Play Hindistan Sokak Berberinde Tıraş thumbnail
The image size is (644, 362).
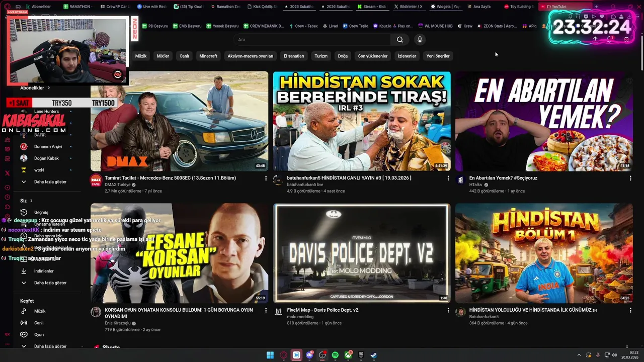[362, 121]
